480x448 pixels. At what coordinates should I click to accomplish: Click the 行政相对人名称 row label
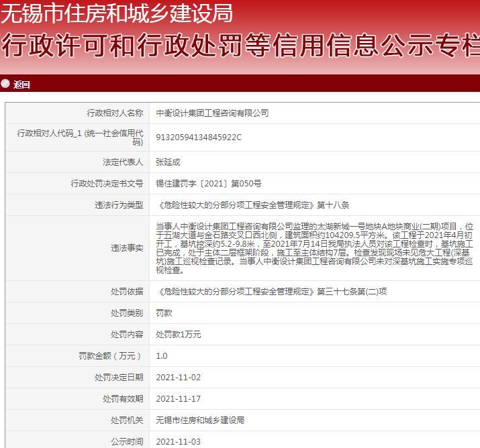pyautogui.click(x=115, y=113)
